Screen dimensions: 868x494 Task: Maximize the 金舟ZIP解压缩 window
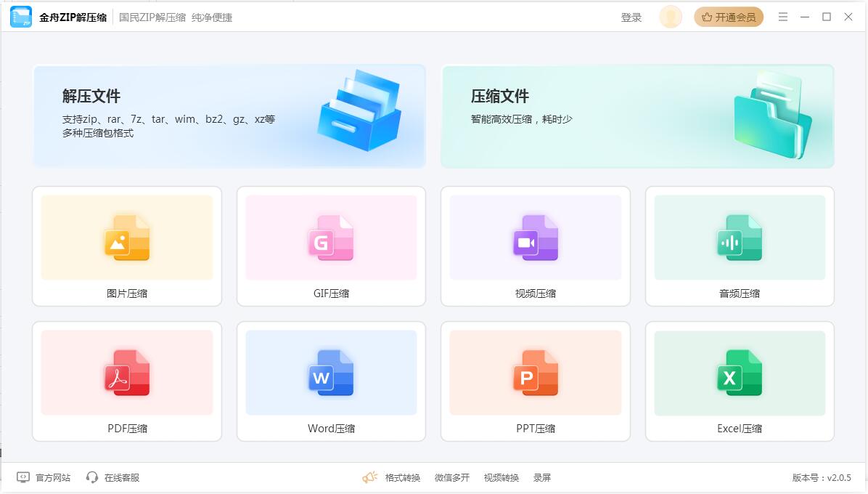pos(827,17)
